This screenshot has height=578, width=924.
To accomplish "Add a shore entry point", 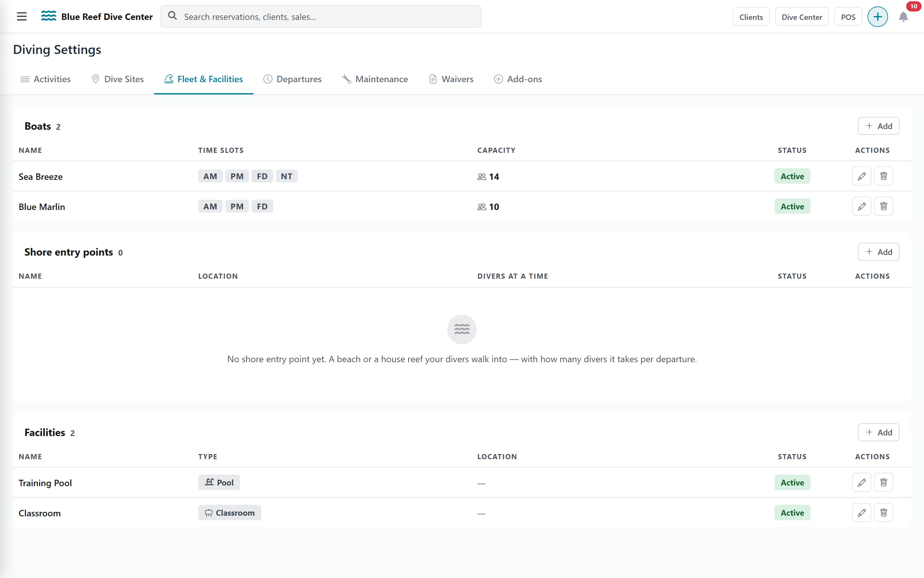I will click(x=878, y=252).
